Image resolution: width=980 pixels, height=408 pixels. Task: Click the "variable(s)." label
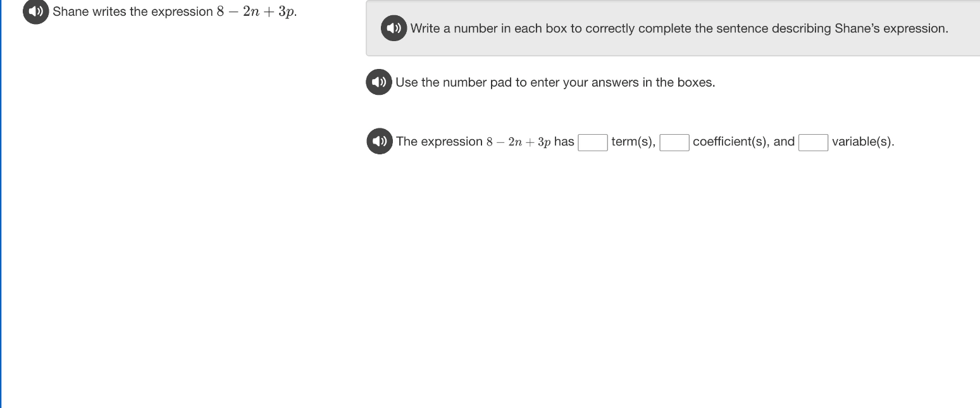pos(863,142)
